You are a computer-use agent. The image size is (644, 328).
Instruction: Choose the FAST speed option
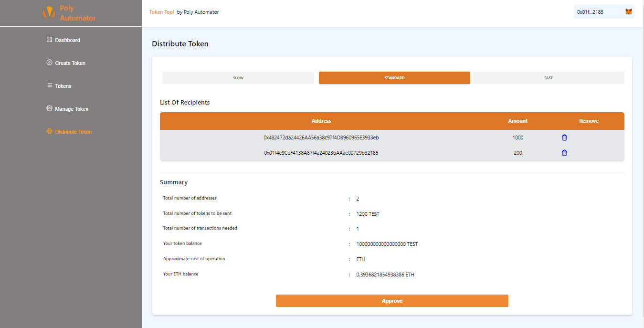(x=549, y=78)
